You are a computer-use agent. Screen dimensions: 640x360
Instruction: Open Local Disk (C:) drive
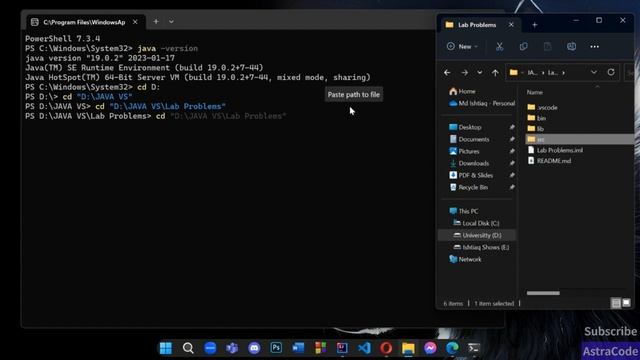click(x=476, y=223)
